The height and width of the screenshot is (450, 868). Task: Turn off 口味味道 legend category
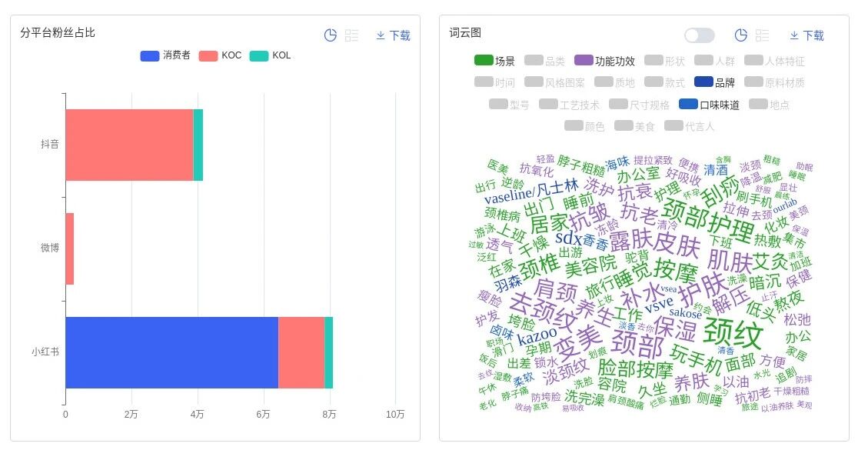click(x=709, y=105)
